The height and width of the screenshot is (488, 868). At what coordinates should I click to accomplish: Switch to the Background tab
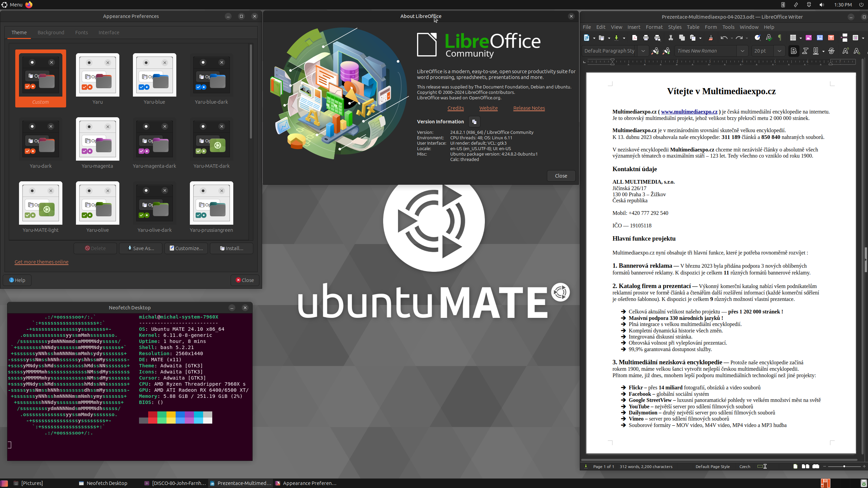point(51,33)
